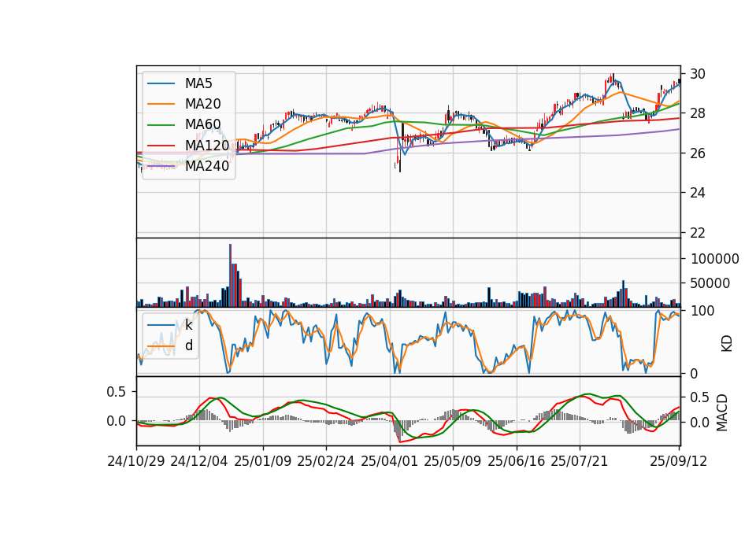Click the price axis value 30
This screenshot has width=756, height=543.
click(698, 74)
